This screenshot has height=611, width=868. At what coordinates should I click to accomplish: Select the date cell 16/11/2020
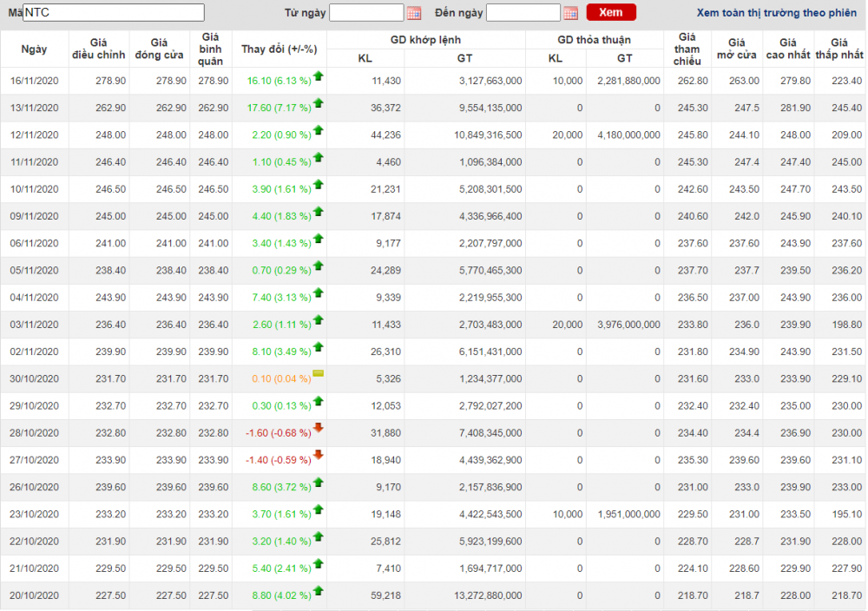[35, 81]
